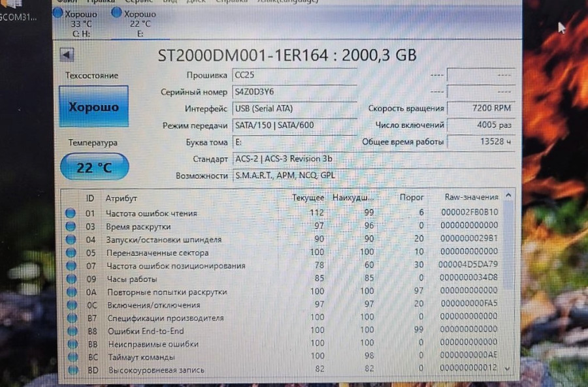
Task: Click the disk title ST2000DM001-1ER164 : 2000,3 GB
Action: tap(287, 55)
